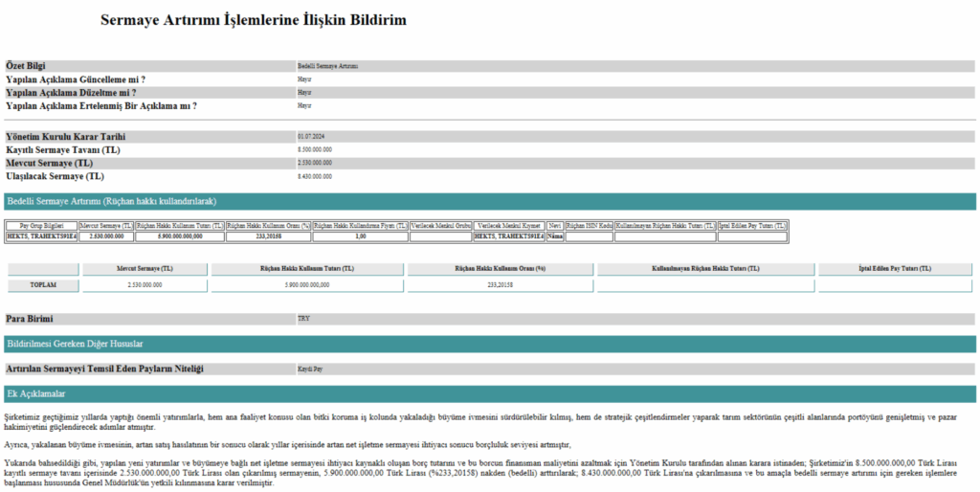Click 'Hayır' in the Ertelenmiş Açıklama row

[x=304, y=105]
